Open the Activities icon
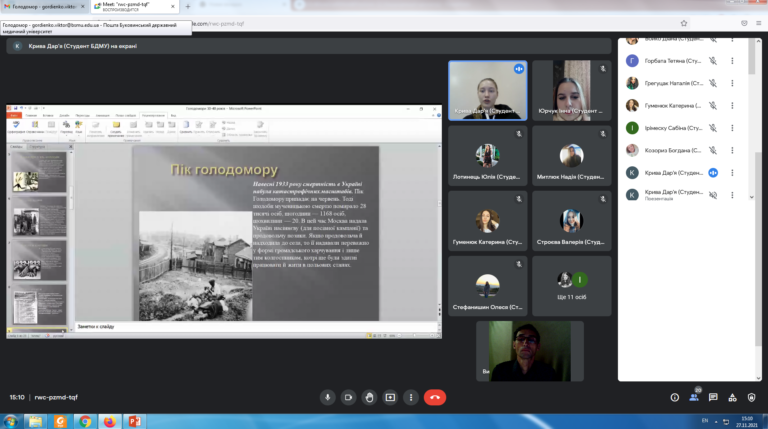 pos(732,398)
